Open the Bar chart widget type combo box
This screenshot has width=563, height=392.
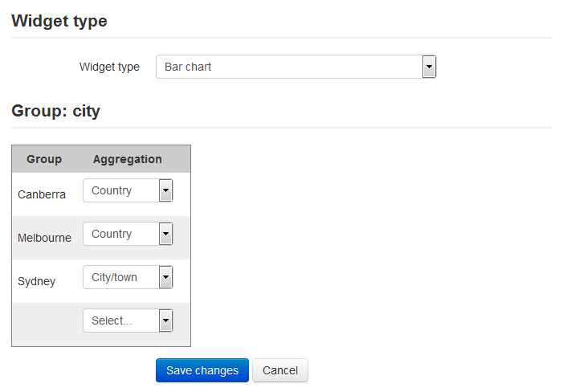(288, 67)
